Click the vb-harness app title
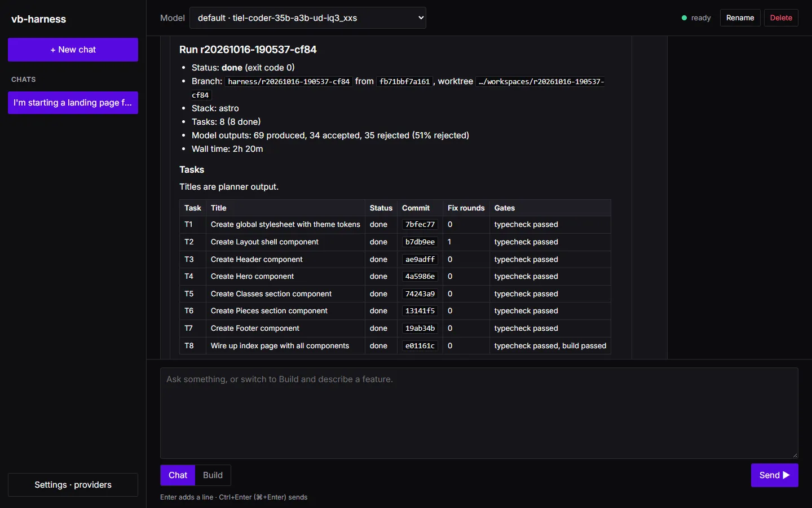812x508 pixels. [x=38, y=19]
